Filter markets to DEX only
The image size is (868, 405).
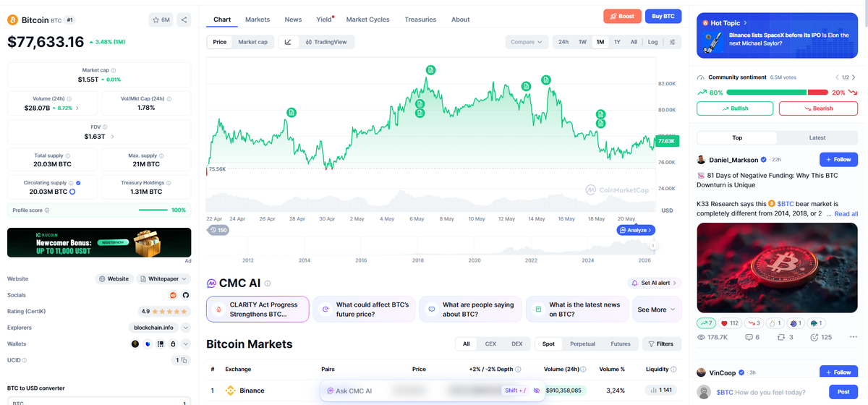pyautogui.click(x=516, y=344)
